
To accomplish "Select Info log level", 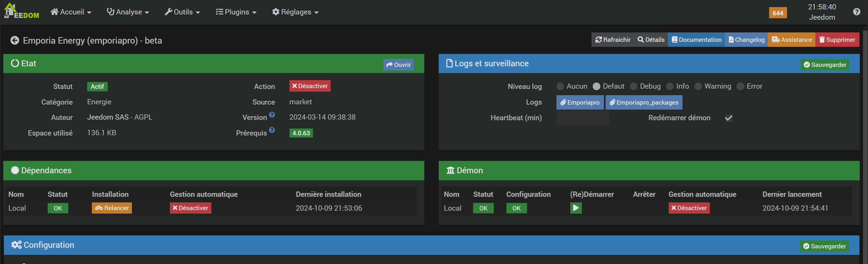I will (x=670, y=86).
